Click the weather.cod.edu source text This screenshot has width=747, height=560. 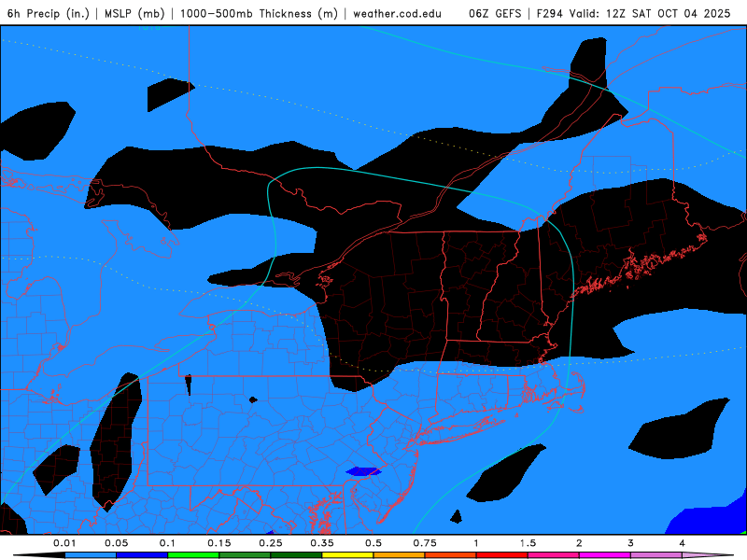tap(397, 13)
